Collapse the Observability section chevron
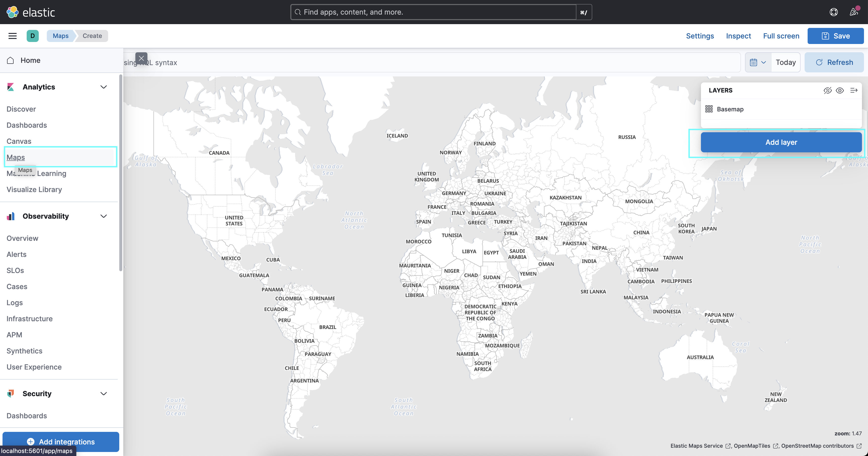 (x=103, y=216)
